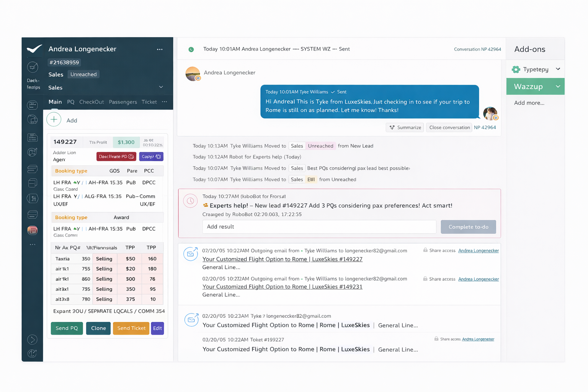Click the Deactivate PQ red button
588x392 pixels.
tap(116, 157)
